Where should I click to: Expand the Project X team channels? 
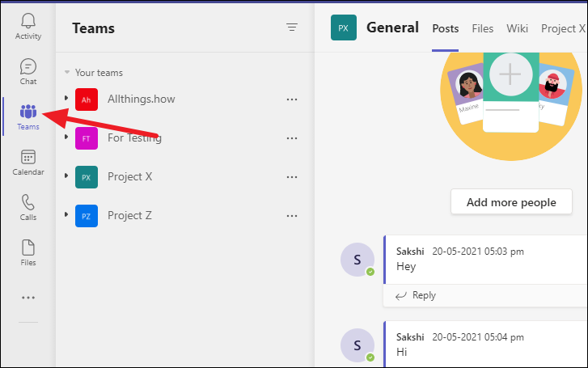pos(66,176)
